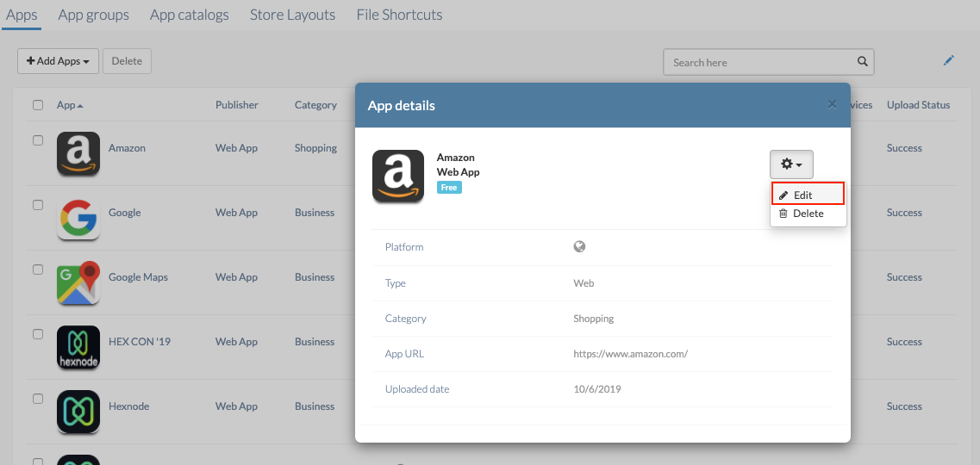Click the Category column header
This screenshot has height=465, width=980.
[x=315, y=105]
